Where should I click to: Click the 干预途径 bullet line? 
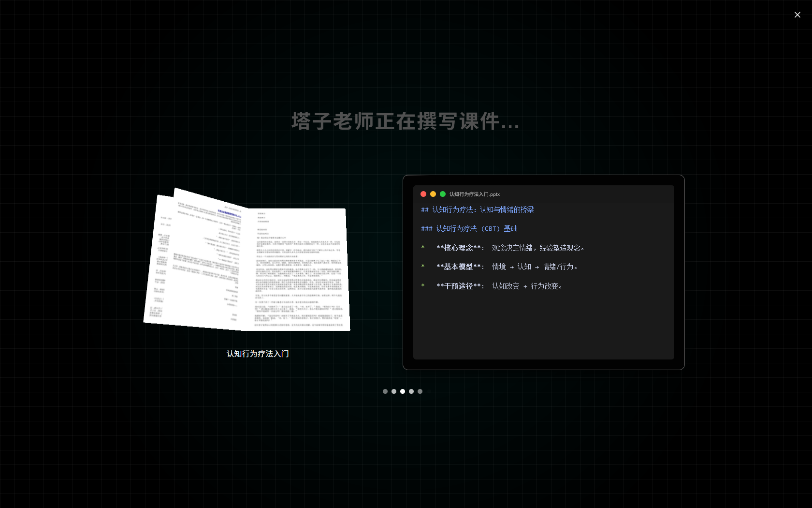[x=492, y=286]
